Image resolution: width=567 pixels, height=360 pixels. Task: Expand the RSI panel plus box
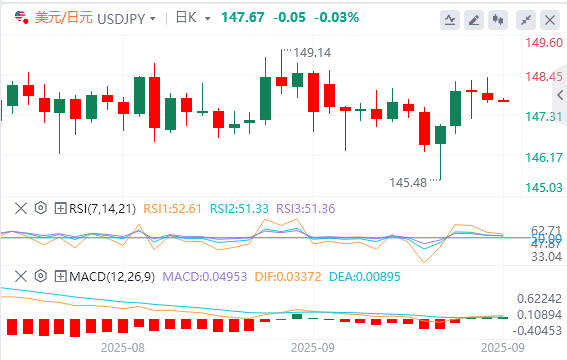coord(60,209)
